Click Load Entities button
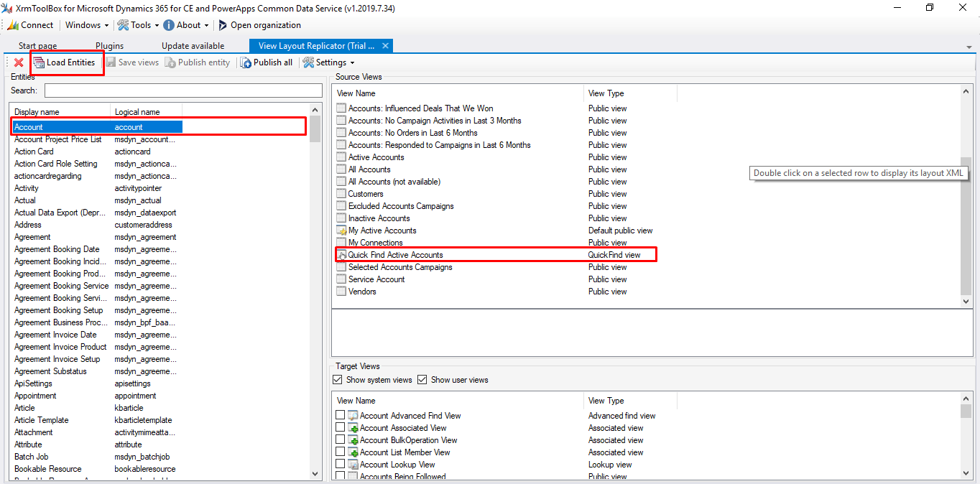 point(64,62)
